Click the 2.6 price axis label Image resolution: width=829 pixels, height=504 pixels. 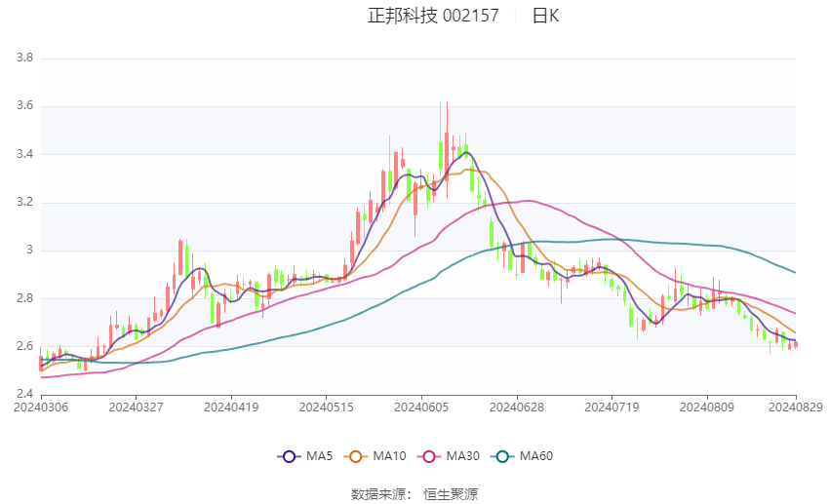[24, 347]
